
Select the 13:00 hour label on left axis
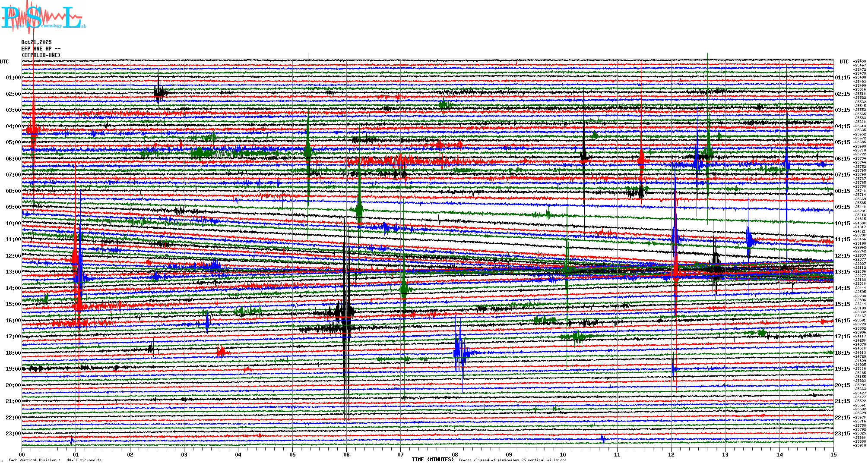(13, 272)
